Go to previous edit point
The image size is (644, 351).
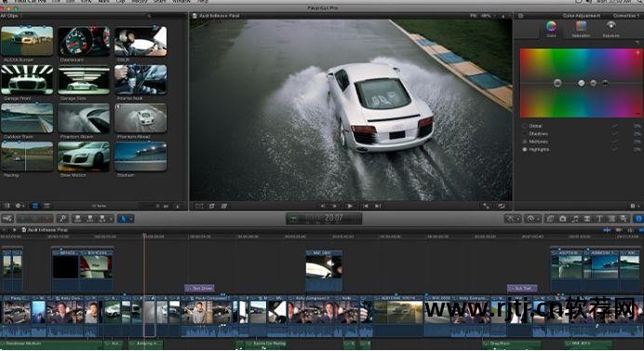click(x=365, y=206)
